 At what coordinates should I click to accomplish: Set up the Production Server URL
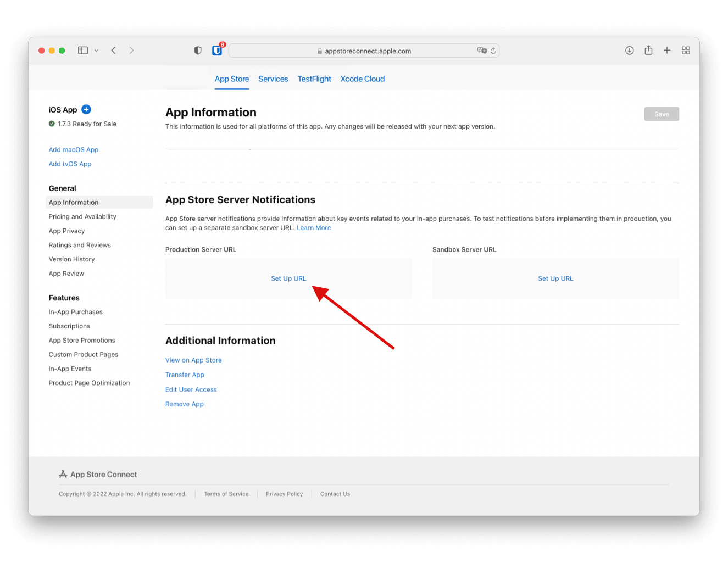click(288, 278)
